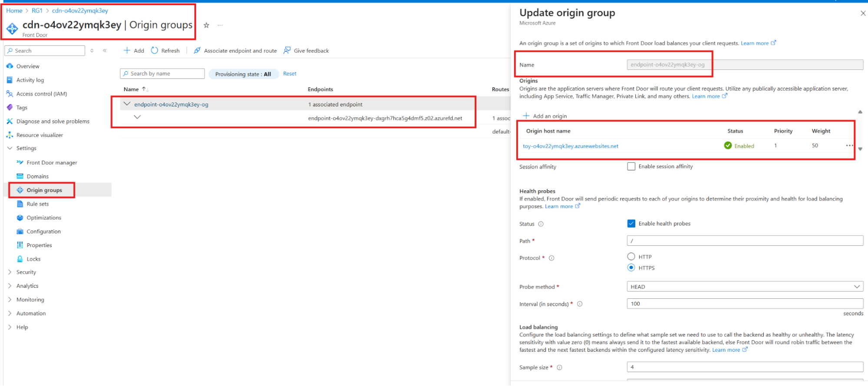Click the Provisioning state filter pill
The height and width of the screenshot is (386, 868).
243,74
